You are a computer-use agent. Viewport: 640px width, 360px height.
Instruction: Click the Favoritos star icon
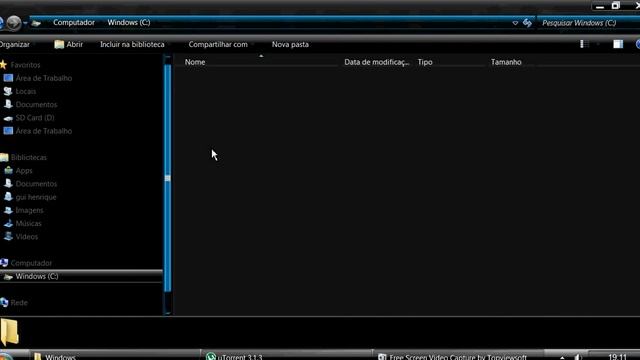point(4,64)
